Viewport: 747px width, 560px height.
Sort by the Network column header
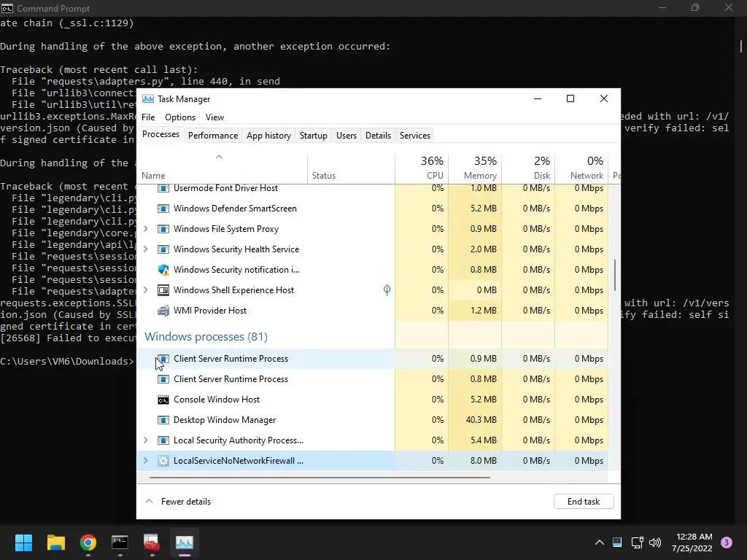(581, 169)
